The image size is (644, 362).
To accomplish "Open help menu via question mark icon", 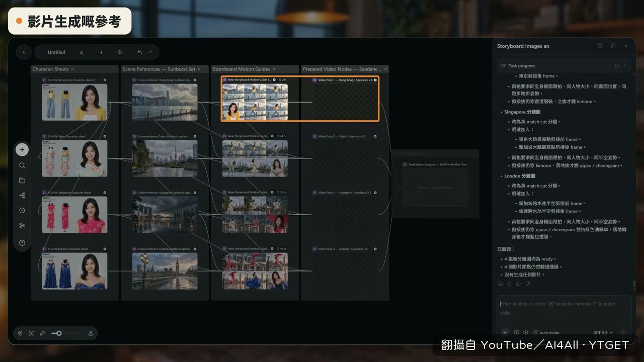I will pos(22,243).
